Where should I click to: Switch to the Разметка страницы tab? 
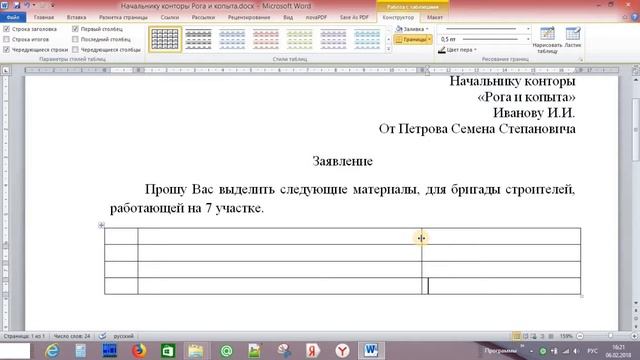(x=123, y=18)
